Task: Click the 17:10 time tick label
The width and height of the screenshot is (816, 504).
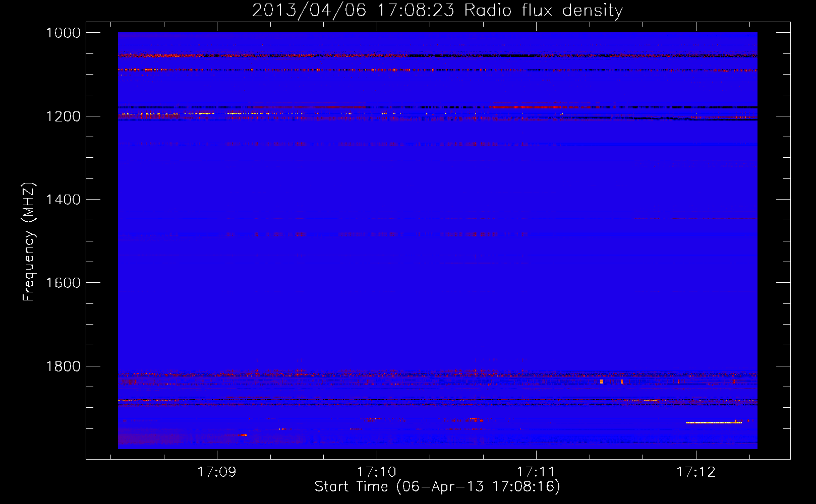Action: point(377,472)
